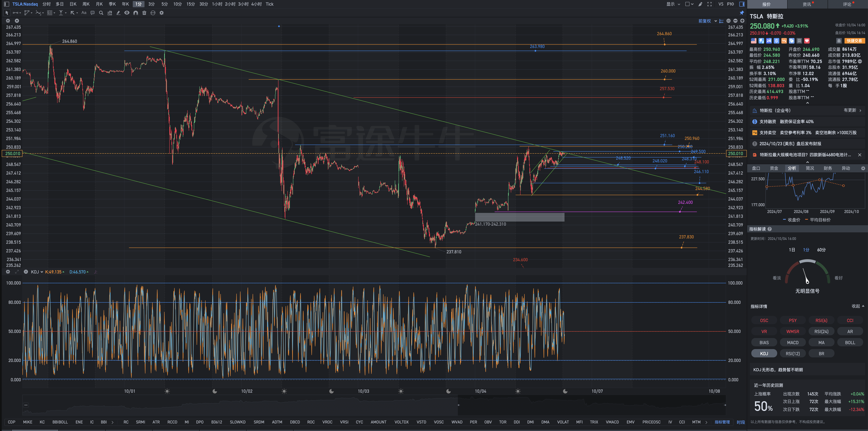This screenshot has width=868, height=431.
Task: Select the 60分 indicator timeframe
Action: tap(822, 250)
